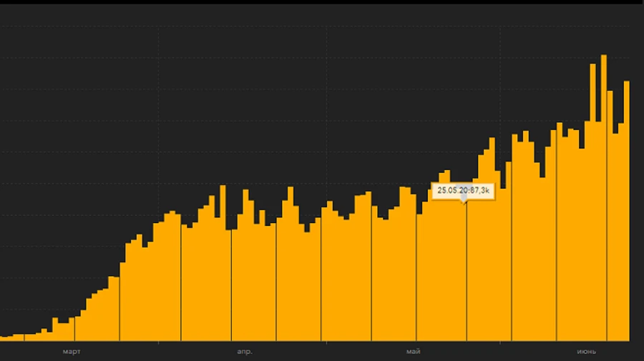Click the bar directly beneath the tooltip pointer
Viewport: 644px width, 361px height.
463,272
